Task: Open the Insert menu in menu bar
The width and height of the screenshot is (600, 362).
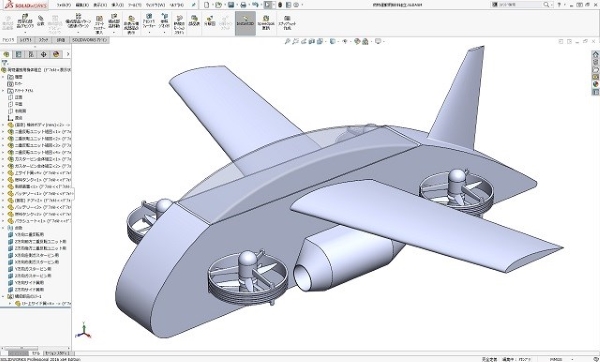Action: (117, 5)
